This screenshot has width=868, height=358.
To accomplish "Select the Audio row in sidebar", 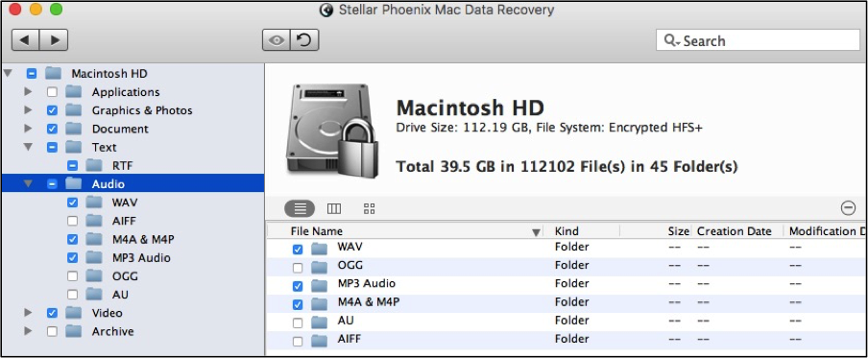I will point(133,183).
